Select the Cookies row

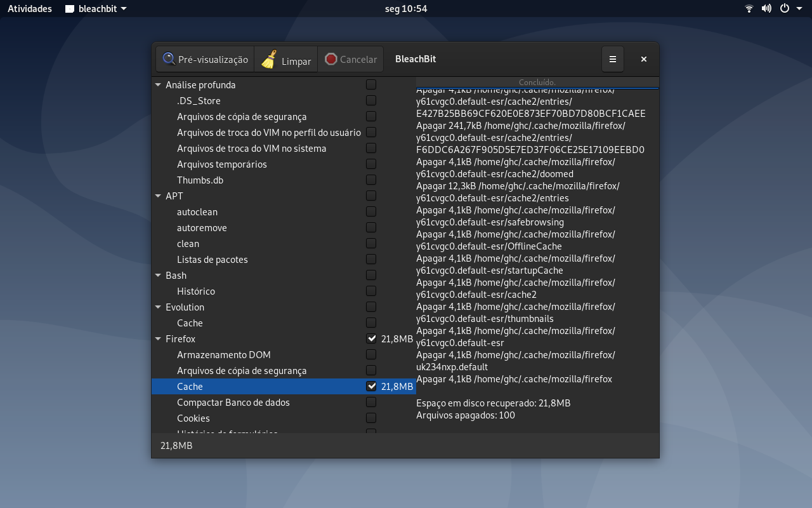(284, 418)
